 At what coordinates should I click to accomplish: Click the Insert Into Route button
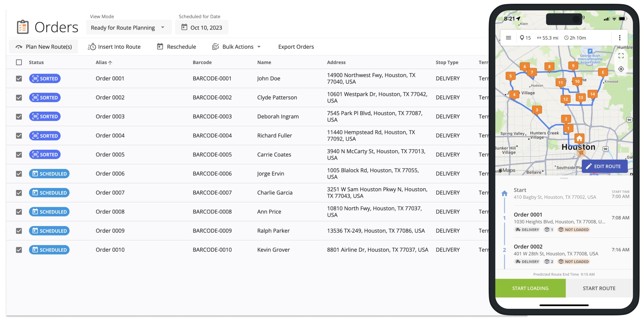(x=114, y=47)
